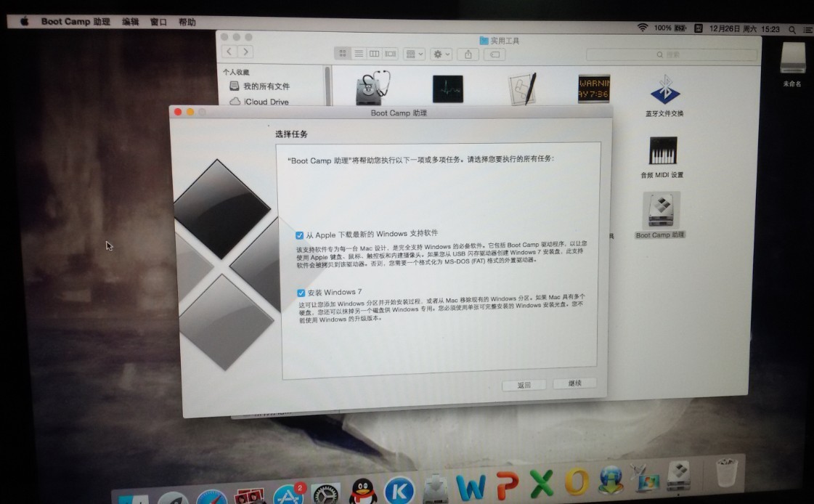Click the 返回 (Go Back) button
This screenshot has height=504, width=814.
(x=524, y=385)
